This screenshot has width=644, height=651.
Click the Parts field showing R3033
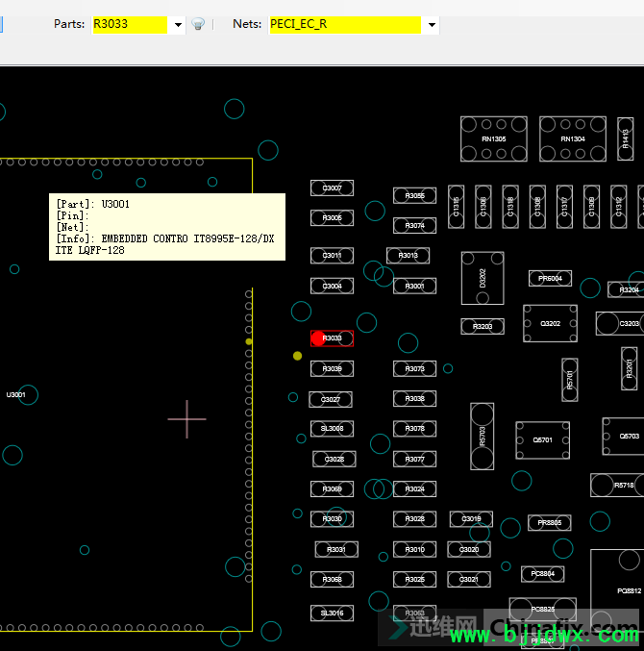[129, 24]
